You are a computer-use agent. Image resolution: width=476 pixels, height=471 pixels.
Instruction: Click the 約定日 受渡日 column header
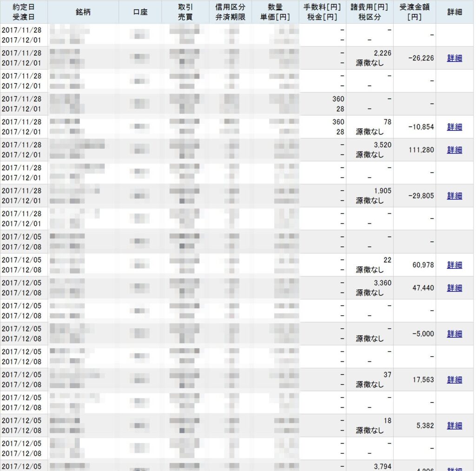(x=24, y=12)
